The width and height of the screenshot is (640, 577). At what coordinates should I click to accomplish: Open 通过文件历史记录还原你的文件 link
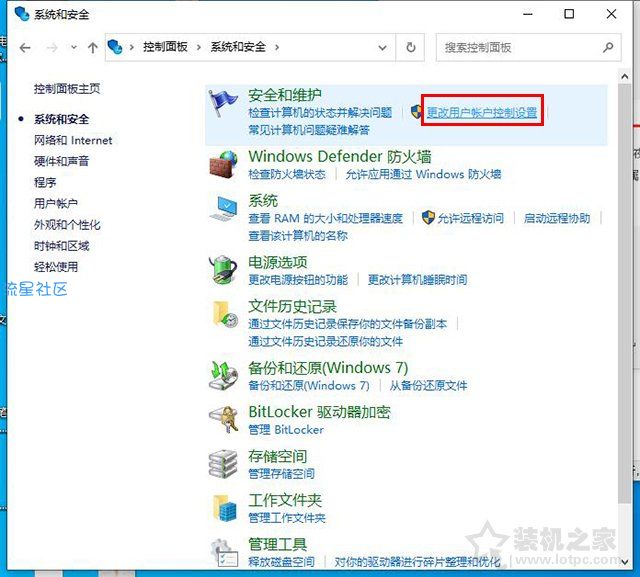click(326, 341)
